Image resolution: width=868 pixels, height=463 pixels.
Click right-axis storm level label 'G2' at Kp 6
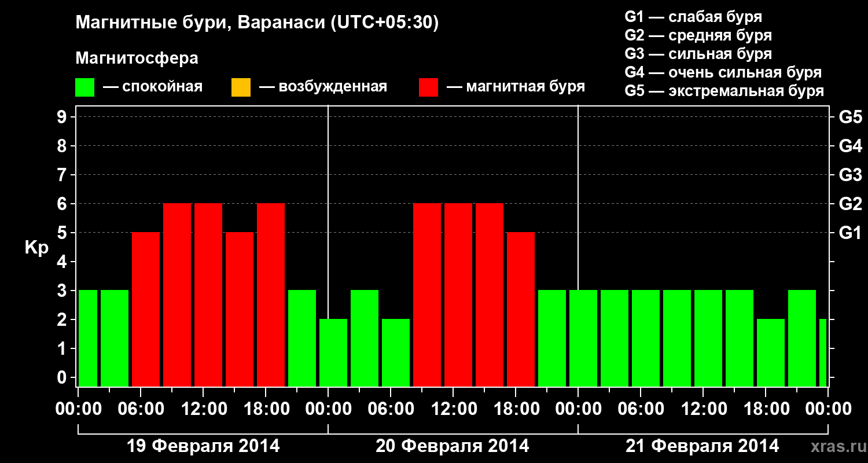coord(850,204)
